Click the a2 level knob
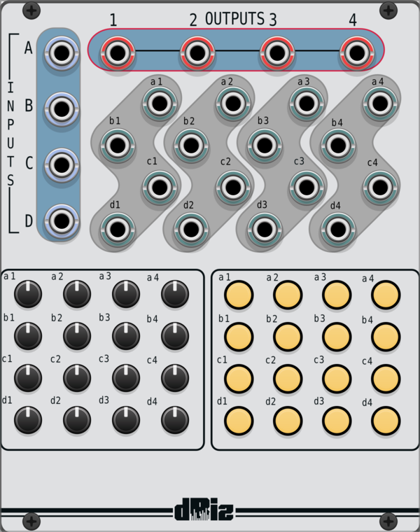 point(77,294)
